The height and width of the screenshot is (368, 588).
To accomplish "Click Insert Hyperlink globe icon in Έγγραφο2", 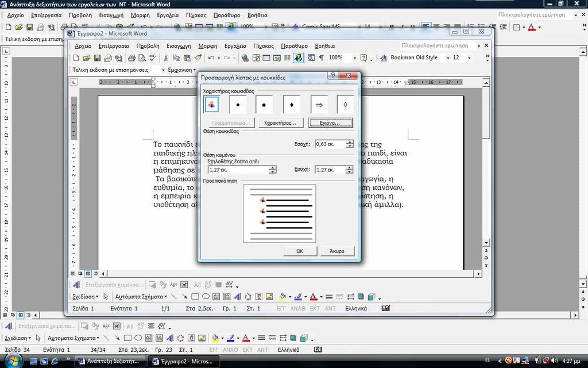I will [245, 58].
